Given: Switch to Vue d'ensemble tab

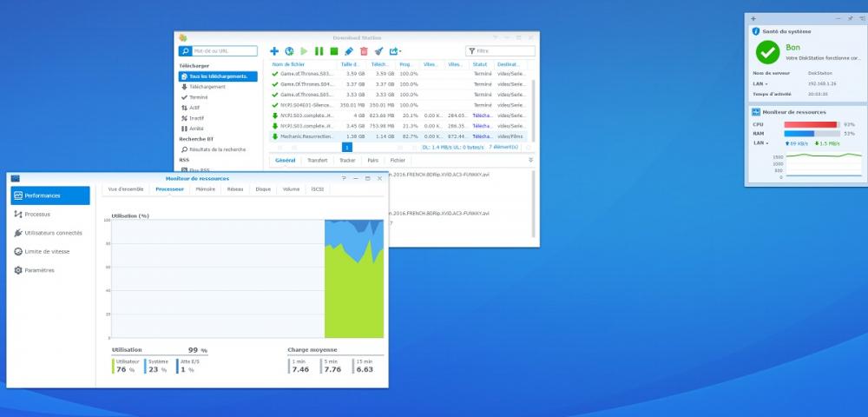Looking at the screenshot, I should pos(126,189).
